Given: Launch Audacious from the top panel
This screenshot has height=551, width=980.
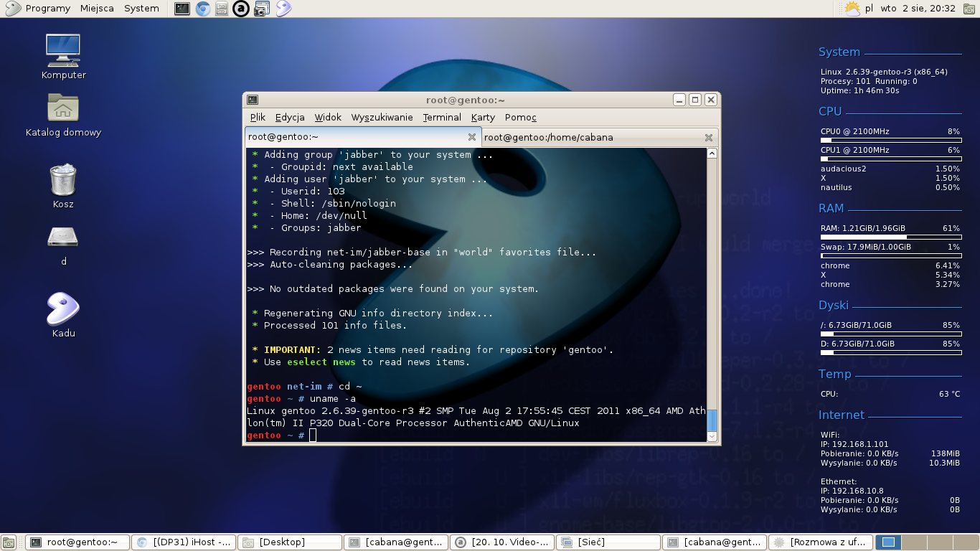Looking at the screenshot, I should coord(242,9).
